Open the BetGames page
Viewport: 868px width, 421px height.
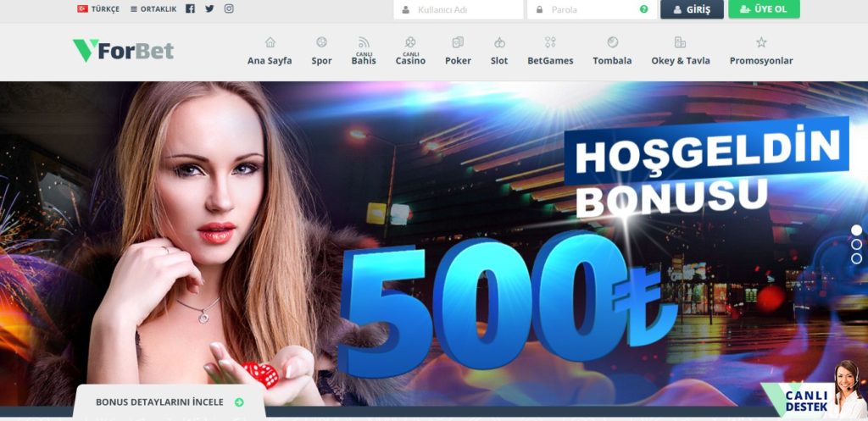[x=550, y=61]
